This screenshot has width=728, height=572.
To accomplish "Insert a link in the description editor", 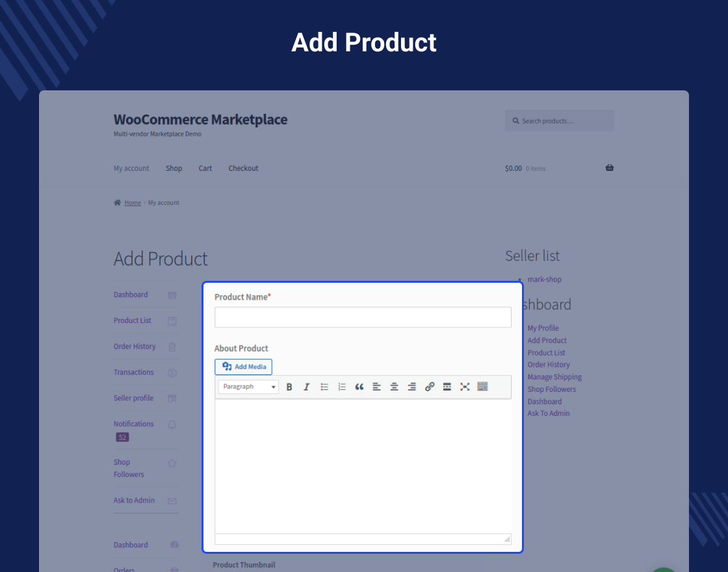I will pos(429,387).
